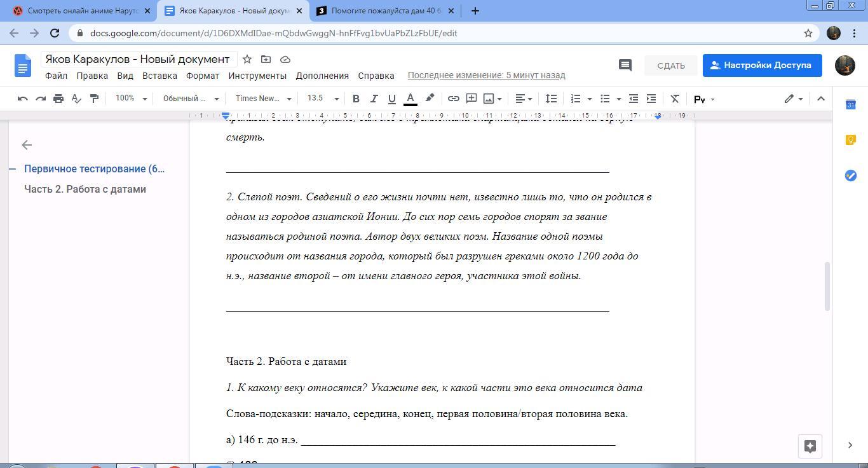The width and height of the screenshot is (868, 468).
Task: Click the Increase indent icon
Action: tap(651, 99)
